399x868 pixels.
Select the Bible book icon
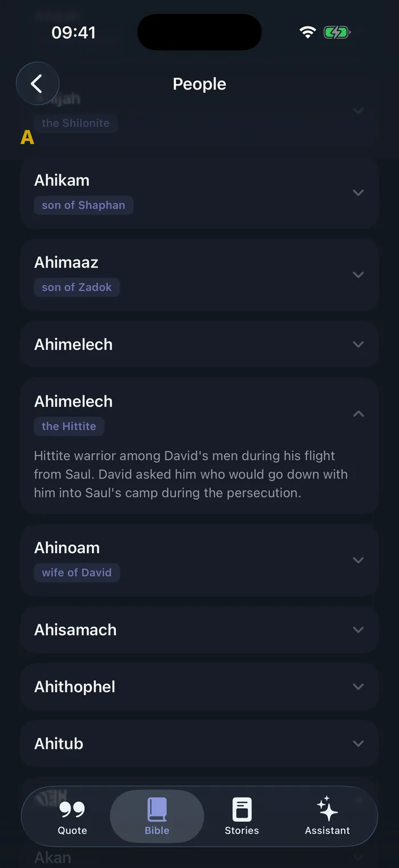coord(157,809)
